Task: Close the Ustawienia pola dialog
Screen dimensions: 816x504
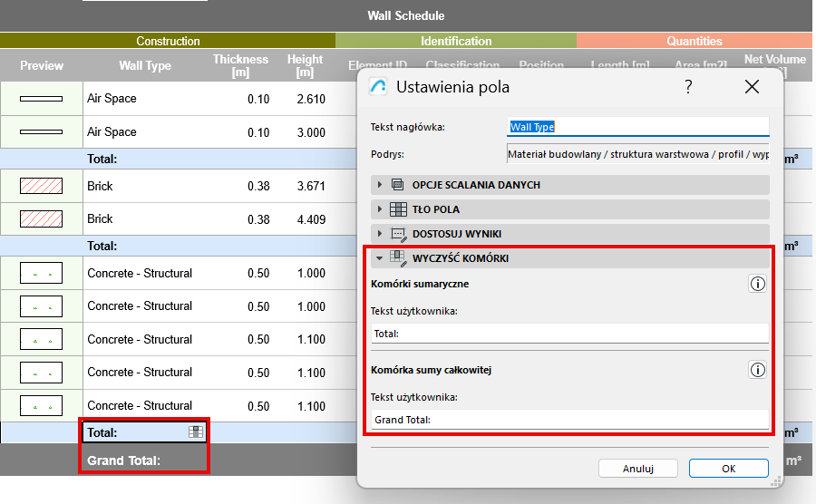Action: (752, 87)
